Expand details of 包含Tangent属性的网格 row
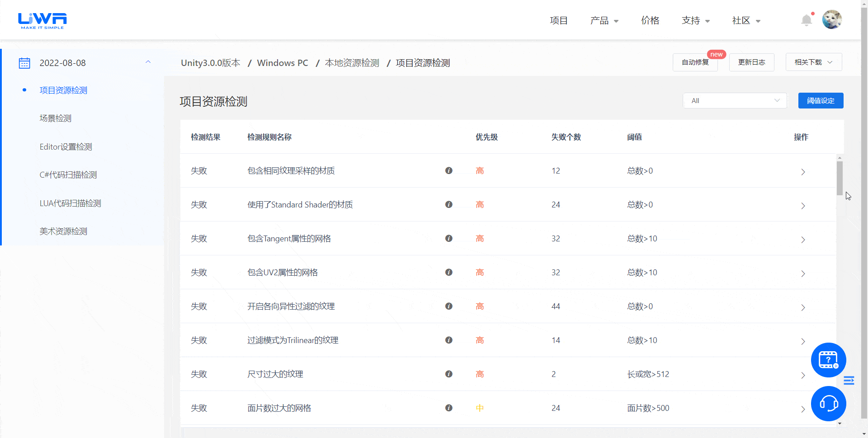This screenshot has height=438, width=868. (x=803, y=240)
